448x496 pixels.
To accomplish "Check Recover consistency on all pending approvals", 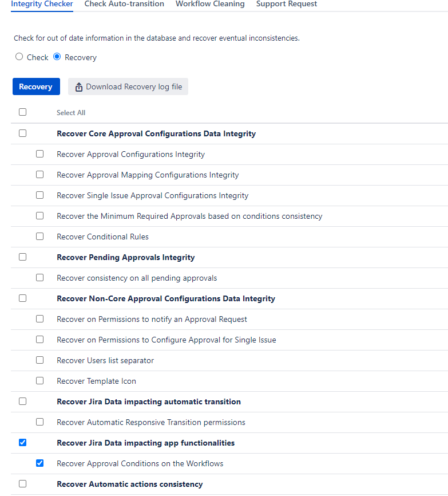I will [x=40, y=278].
